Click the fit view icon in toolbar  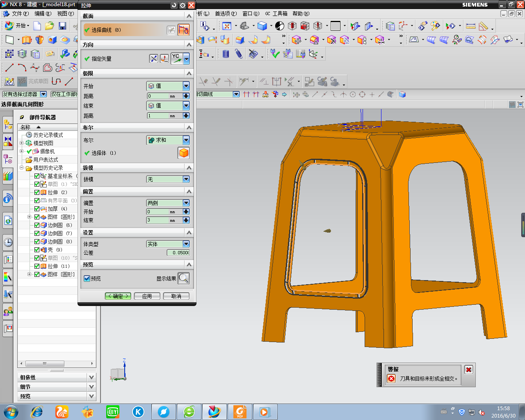click(226, 26)
